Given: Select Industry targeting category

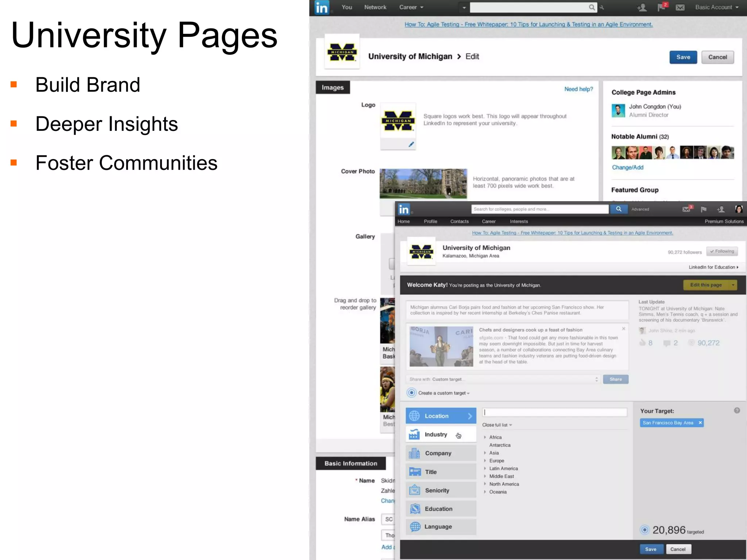Looking at the screenshot, I should point(441,435).
